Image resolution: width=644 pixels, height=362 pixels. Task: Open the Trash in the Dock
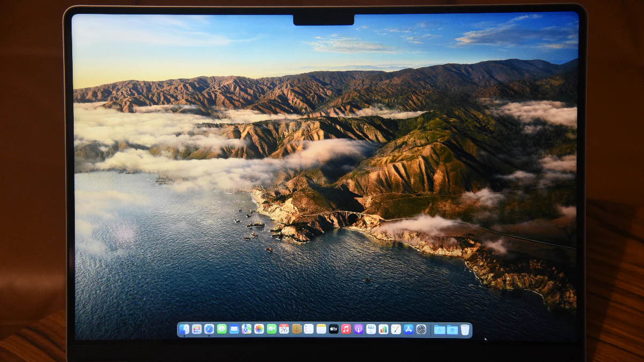point(465,330)
